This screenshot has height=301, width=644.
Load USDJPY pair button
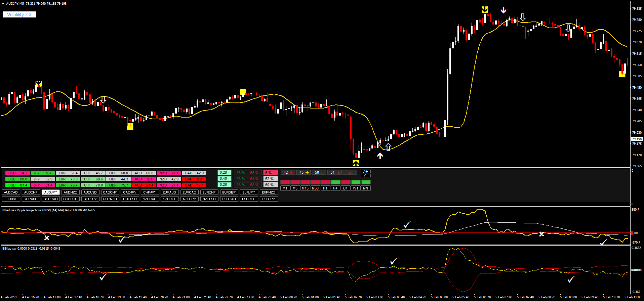(269, 199)
